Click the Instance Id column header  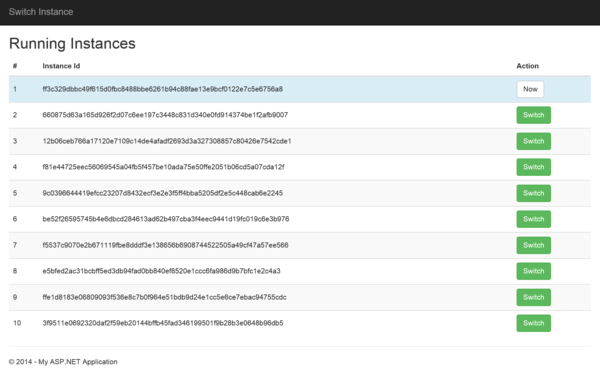click(x=61, y=66)
